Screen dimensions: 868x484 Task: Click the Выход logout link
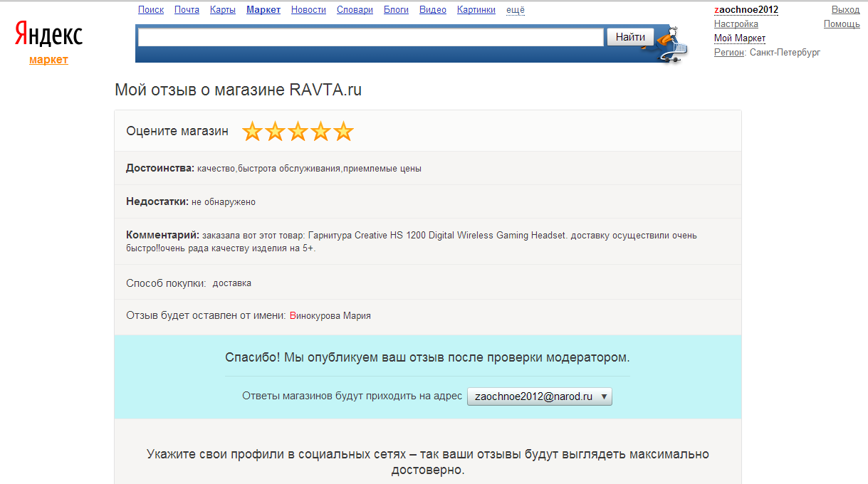[x=846, y=10]
